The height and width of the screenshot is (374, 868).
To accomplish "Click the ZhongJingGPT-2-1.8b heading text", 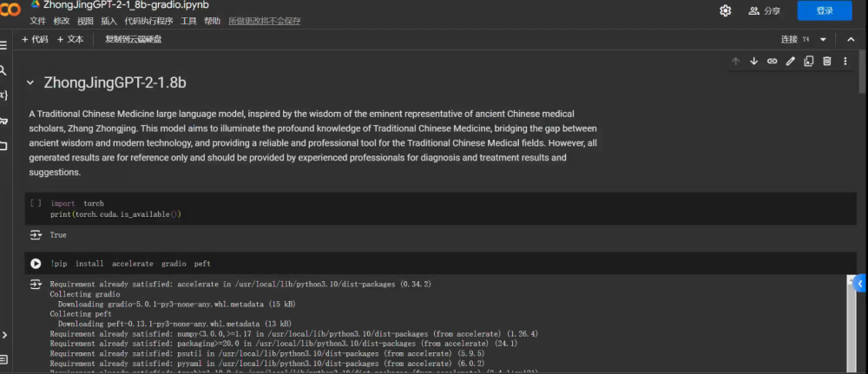I will click(x=115, y=83).
